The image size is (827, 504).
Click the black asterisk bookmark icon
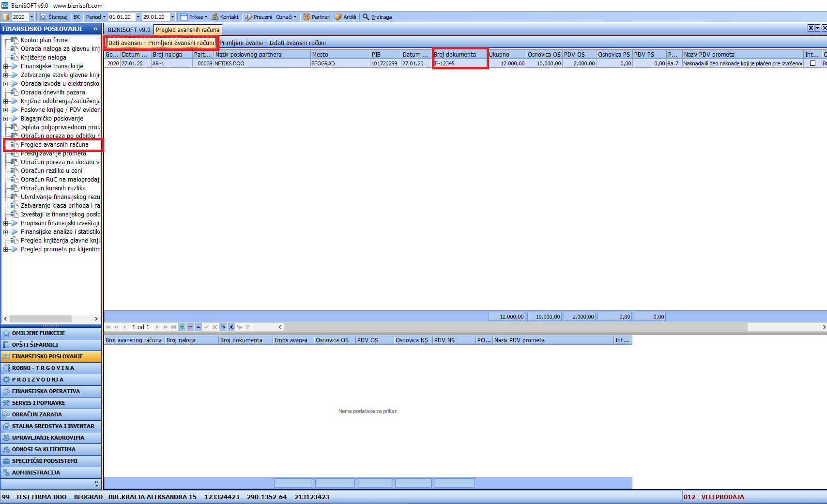(231, 327)
